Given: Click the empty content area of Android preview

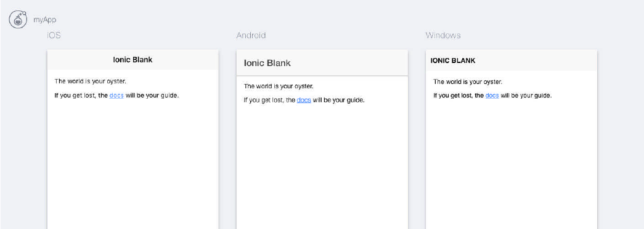Looking at the screenshot, I should tap(322, 167).
